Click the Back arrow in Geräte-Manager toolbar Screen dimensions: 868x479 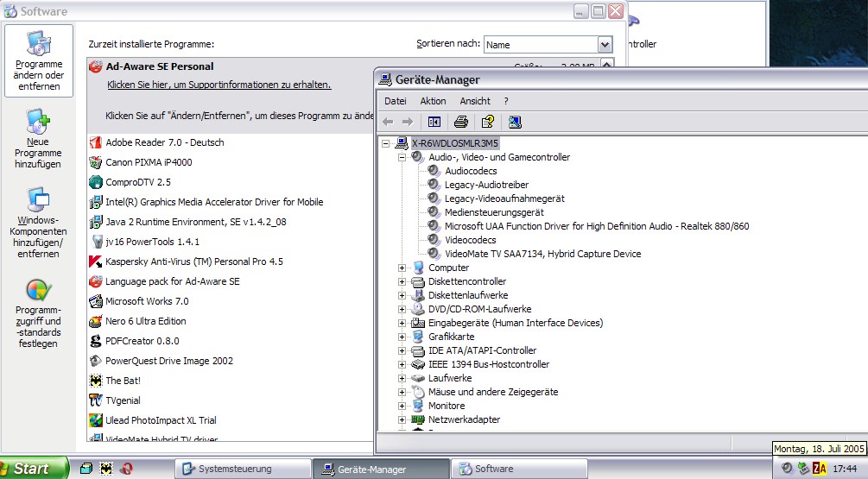(388, 122)
